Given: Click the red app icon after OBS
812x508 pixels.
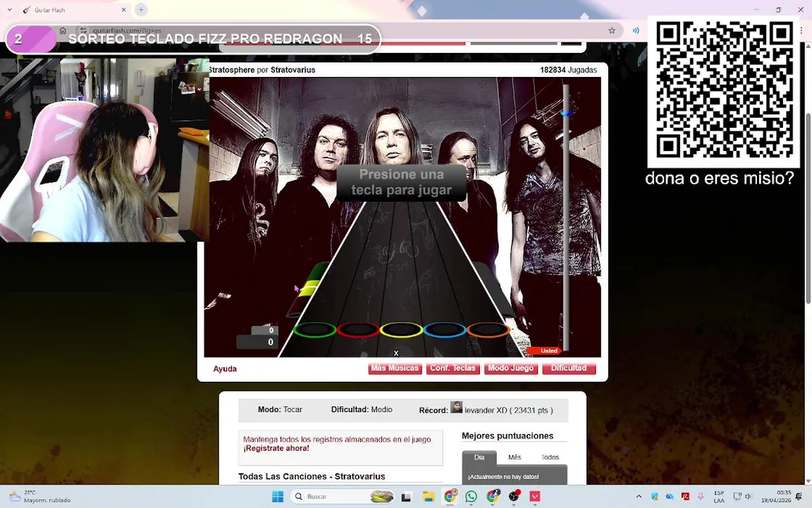Looking at the screenshot, I should tap(535, 497).
